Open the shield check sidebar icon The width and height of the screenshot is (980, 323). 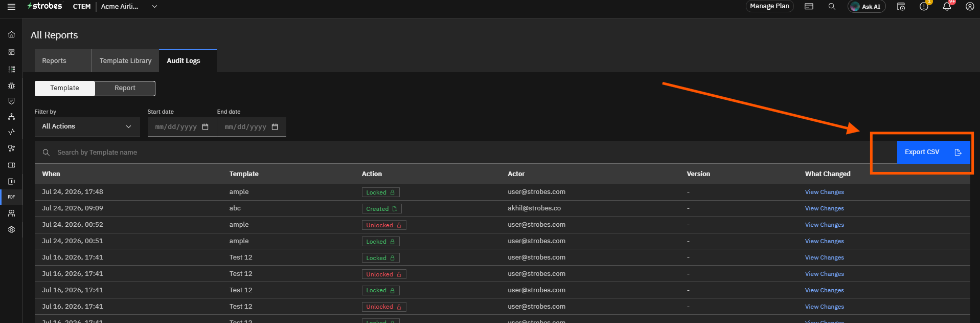point(11,101)
